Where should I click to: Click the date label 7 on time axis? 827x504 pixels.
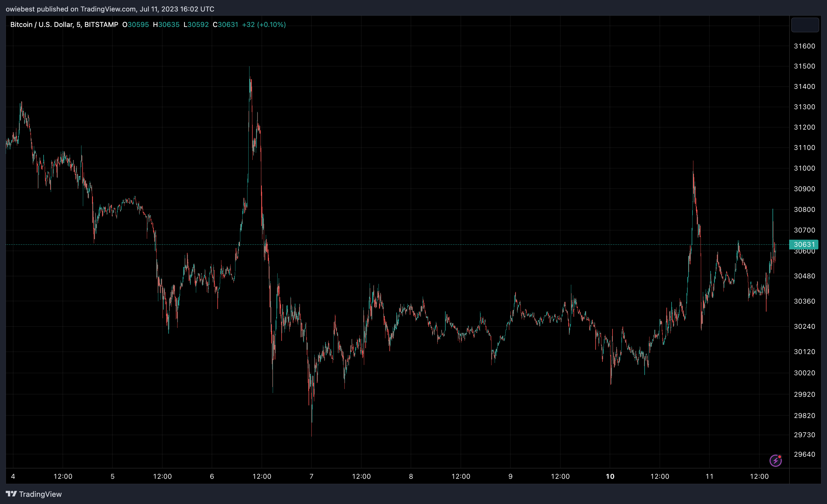[311, 476]
